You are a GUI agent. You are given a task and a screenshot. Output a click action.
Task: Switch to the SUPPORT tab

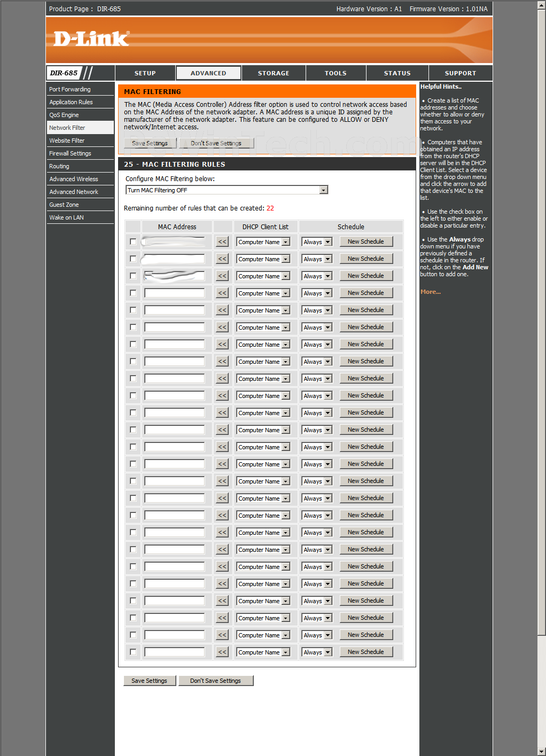[461, 73]
